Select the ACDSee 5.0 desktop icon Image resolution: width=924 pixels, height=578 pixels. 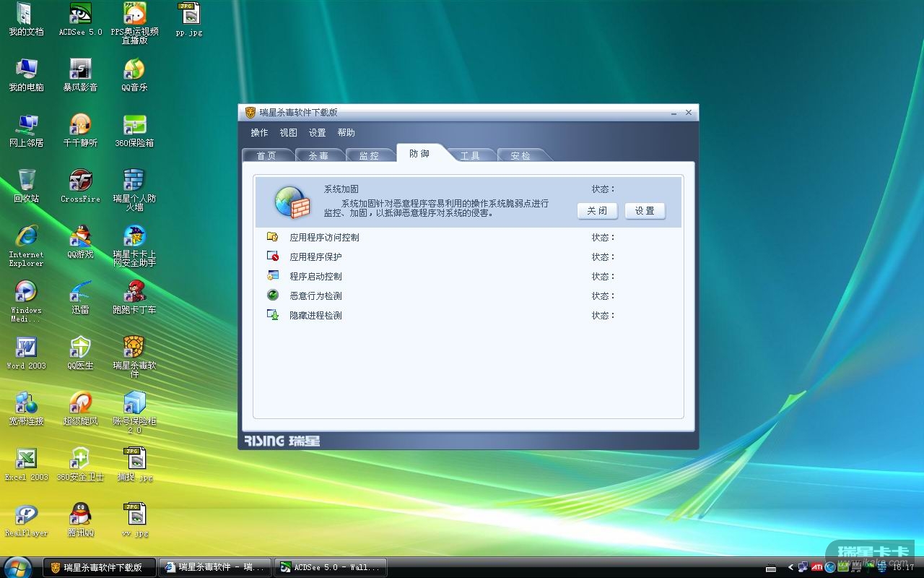pos(80,20)
